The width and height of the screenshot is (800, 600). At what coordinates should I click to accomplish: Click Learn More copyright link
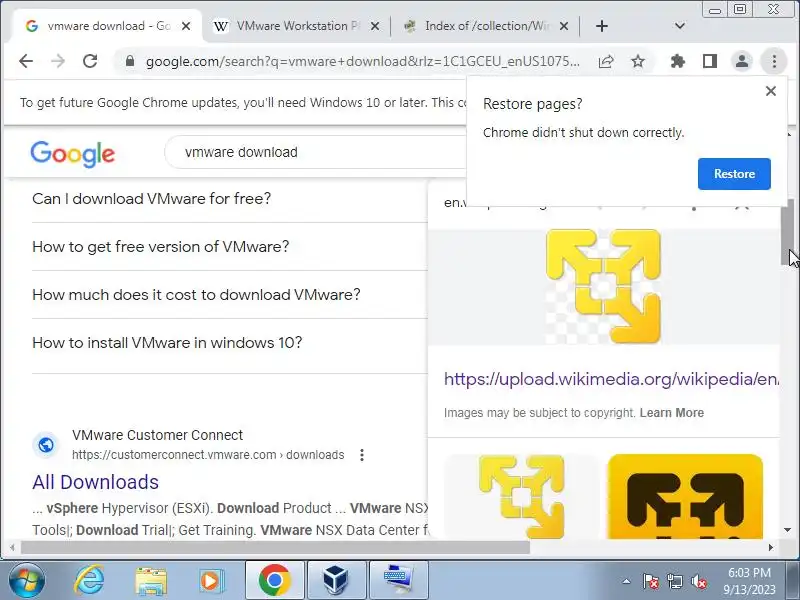point(671,413)
